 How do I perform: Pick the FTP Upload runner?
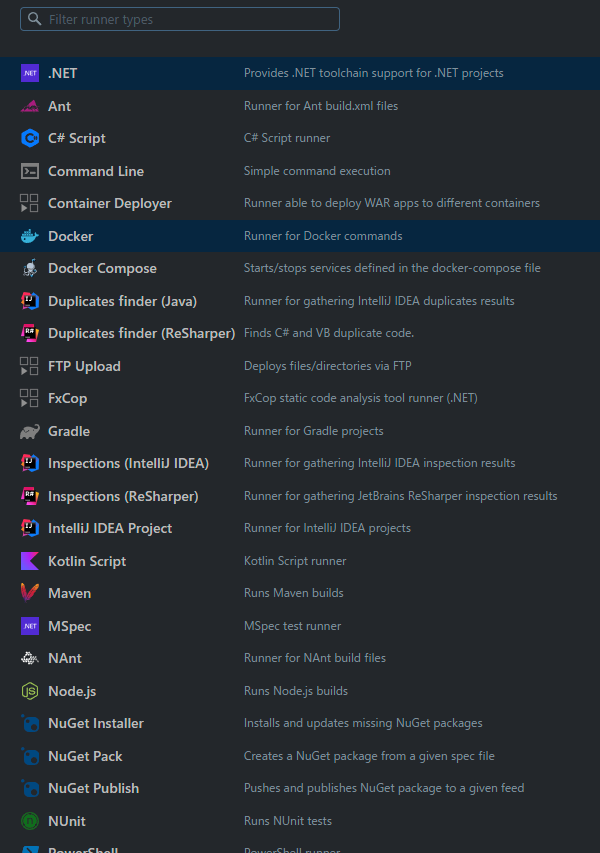point(84,366)
